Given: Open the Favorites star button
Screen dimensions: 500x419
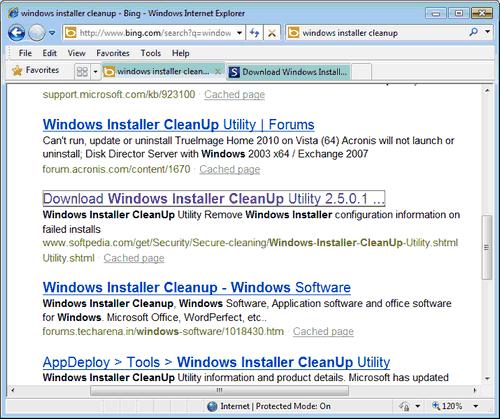Looking at the screenshot, I should click(36, 70).
